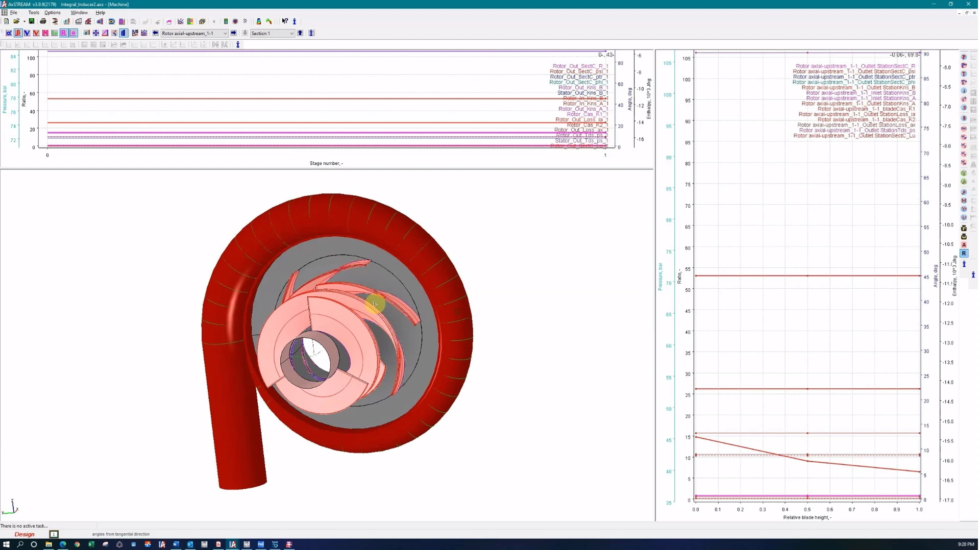980x550 pixels.
Task: Open the Rotor axial-upstream_1-1 dropdown
Action: click(225, 33)
